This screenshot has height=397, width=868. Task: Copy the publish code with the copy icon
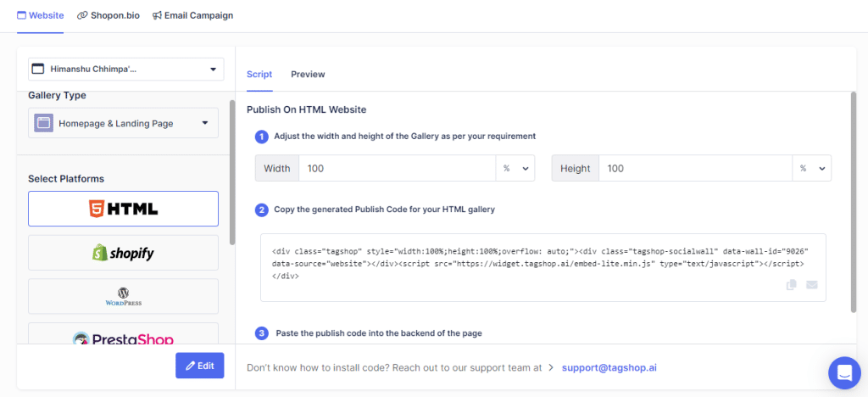pyautogui.click(x=791, y=285)
